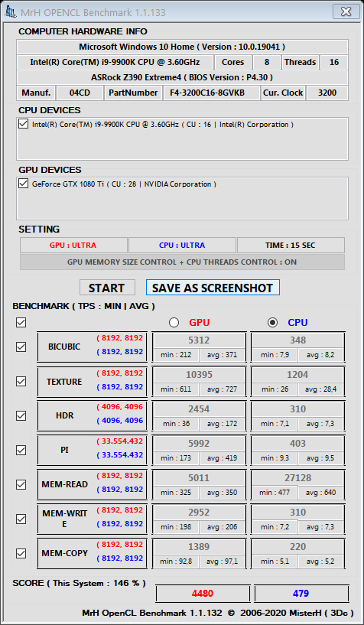Click the PI CPU score 403
Screen dimensions: 364x625
(297, 443)
